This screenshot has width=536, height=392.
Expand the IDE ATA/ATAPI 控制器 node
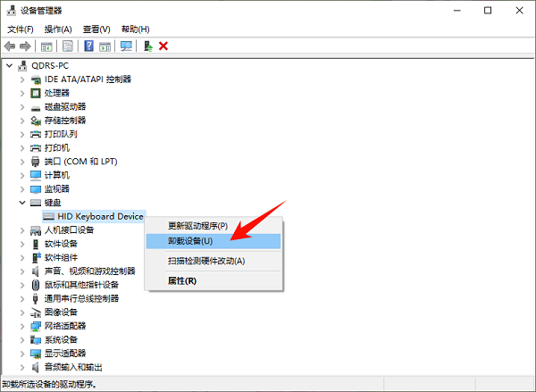coord(22,79)
